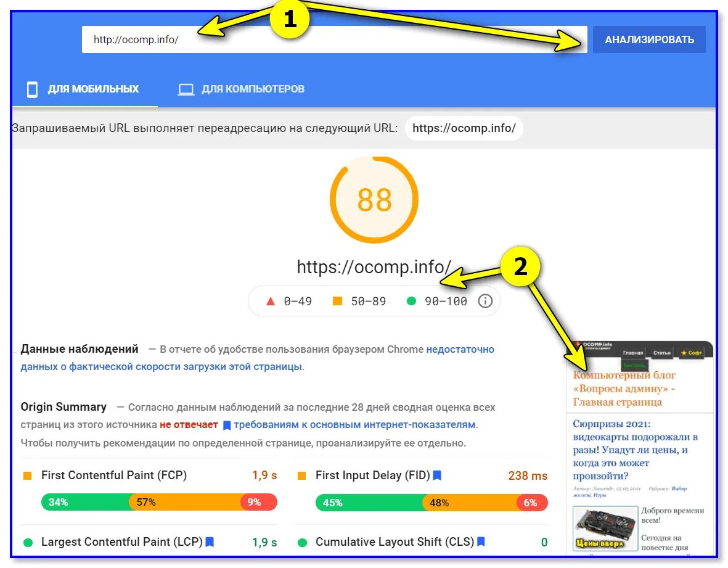Click the https://ocomp.info/ heading under score

click(374, 267)
